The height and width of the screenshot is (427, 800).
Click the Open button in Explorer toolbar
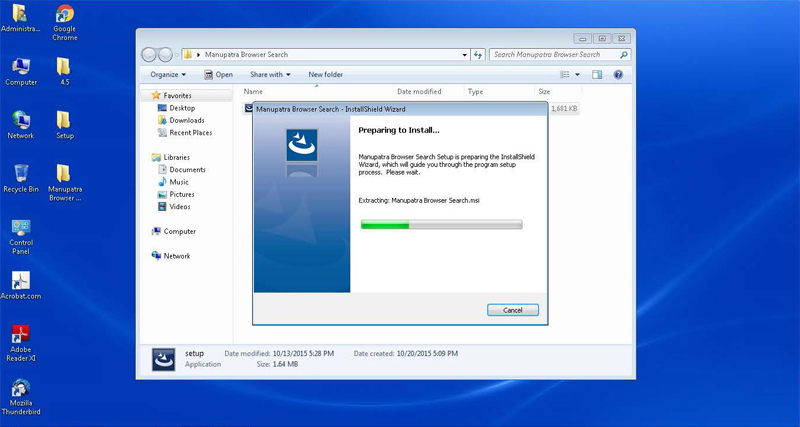218,74
